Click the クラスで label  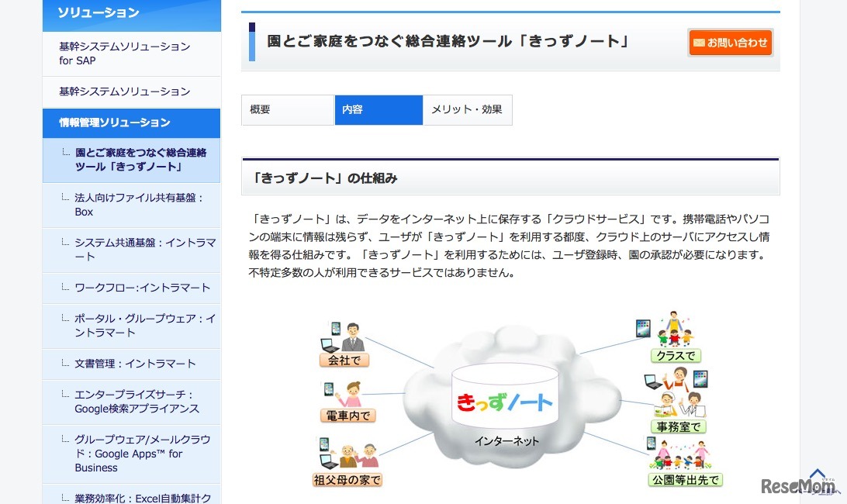(x=676, y=355)
